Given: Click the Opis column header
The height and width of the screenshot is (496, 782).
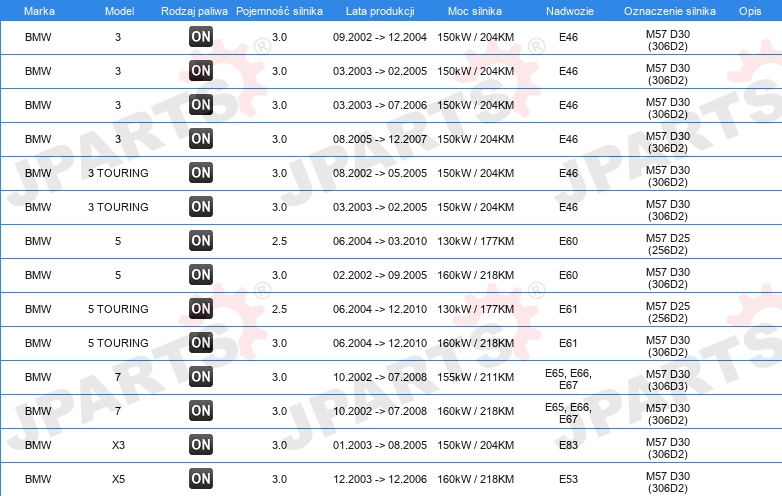Looking at the screenshot, I should click(x=750, y=11).
